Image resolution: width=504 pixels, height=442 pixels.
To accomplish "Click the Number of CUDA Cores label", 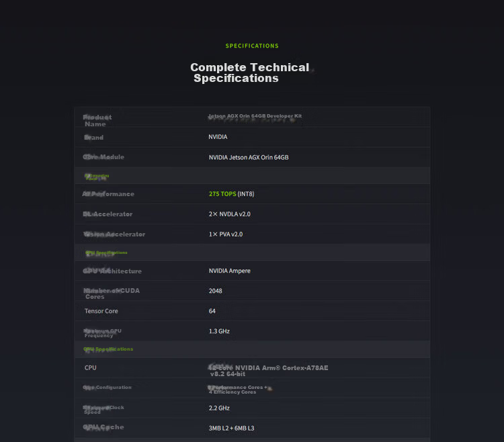I will [112, 294].
